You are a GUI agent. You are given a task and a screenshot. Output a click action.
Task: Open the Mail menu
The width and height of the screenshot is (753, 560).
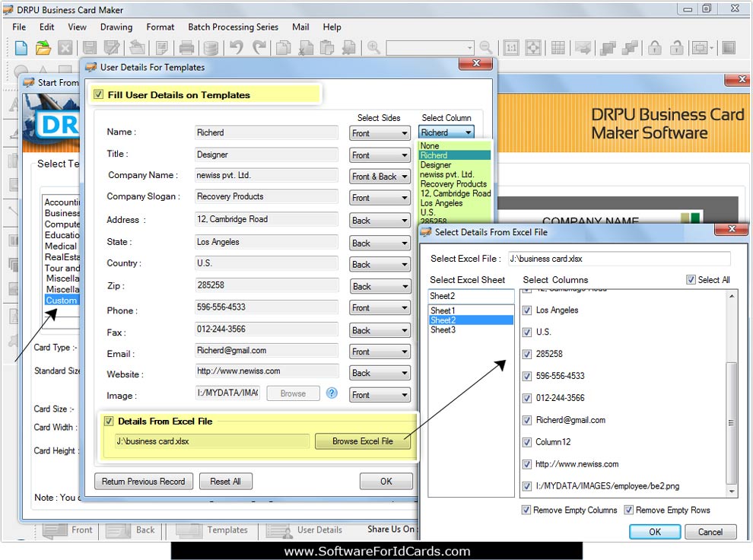pyautogui.click(x=300, y=27)
